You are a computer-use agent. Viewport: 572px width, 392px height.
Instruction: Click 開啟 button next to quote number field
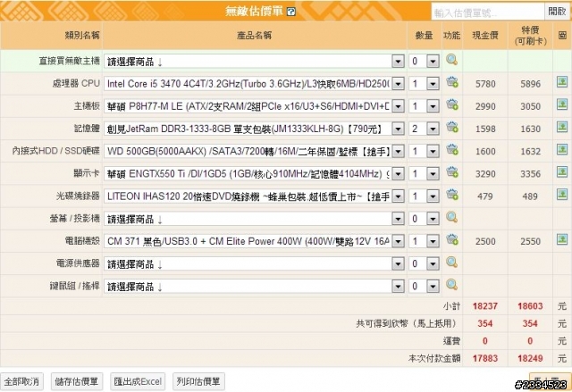tap(558, 12)
